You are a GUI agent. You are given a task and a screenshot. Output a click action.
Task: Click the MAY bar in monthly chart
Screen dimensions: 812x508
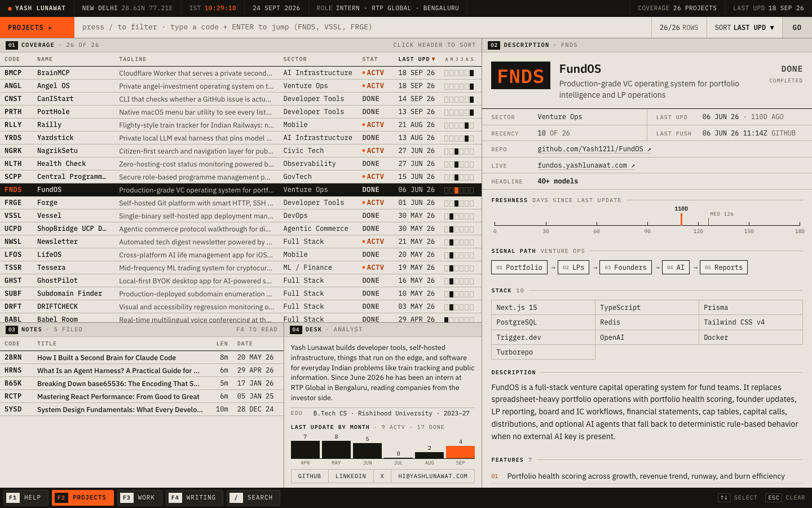click(336, 449)
